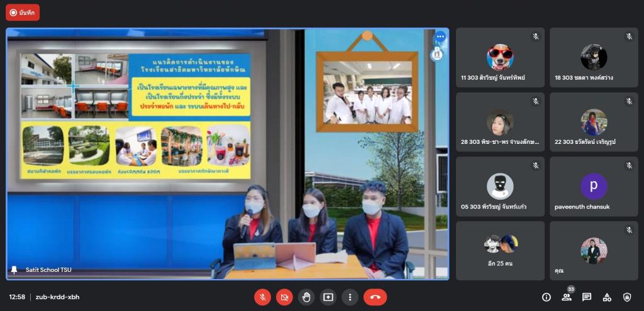Click the name starting '18 303'
The height and width of the screenshot is (311, 644).
(x=584, y=77)
